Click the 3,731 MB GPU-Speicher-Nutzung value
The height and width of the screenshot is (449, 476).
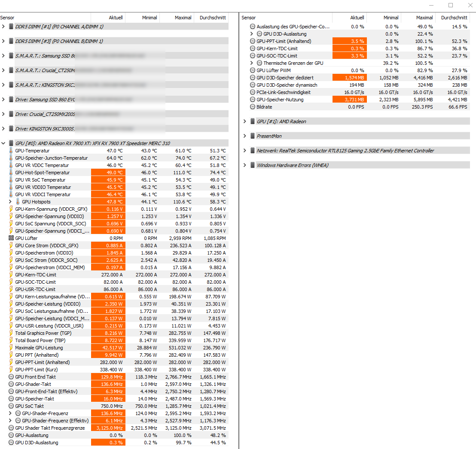(x=350, y=100)
